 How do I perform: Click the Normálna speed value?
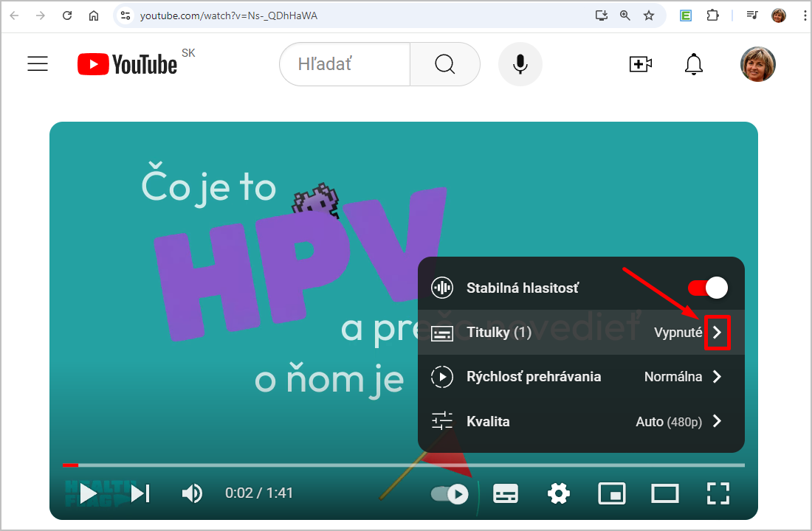tap(673, 377)
